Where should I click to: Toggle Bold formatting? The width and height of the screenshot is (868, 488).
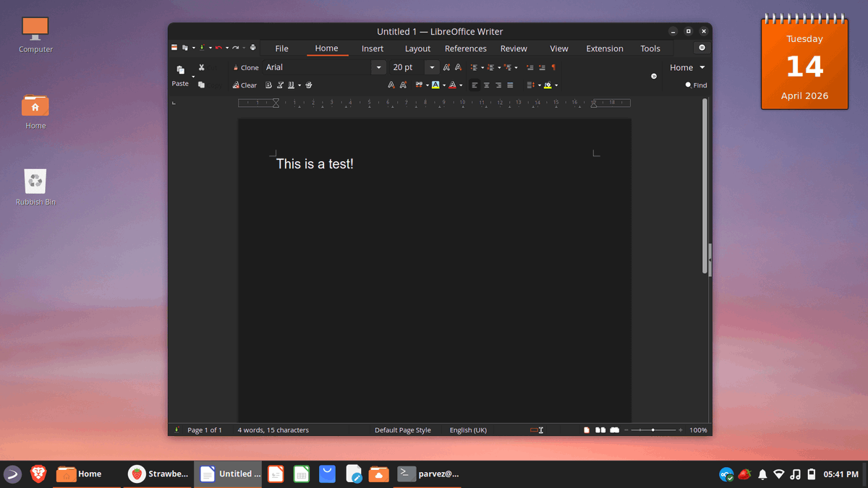coord(268,85)
